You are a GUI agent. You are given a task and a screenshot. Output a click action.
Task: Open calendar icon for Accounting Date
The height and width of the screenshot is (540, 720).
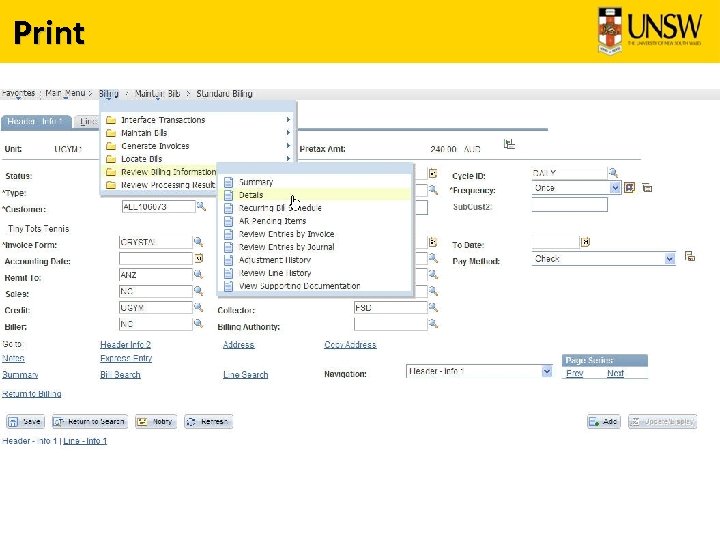pos(199,258)
